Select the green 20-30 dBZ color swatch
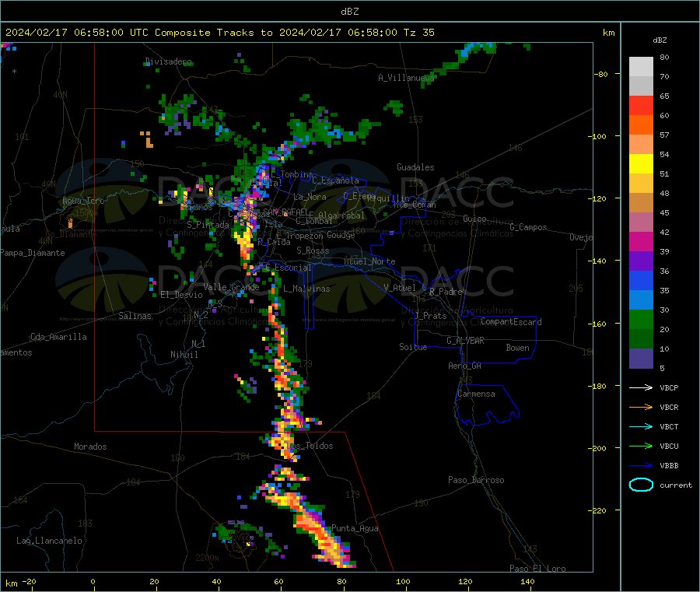The image size is (700, 592). 641,319
